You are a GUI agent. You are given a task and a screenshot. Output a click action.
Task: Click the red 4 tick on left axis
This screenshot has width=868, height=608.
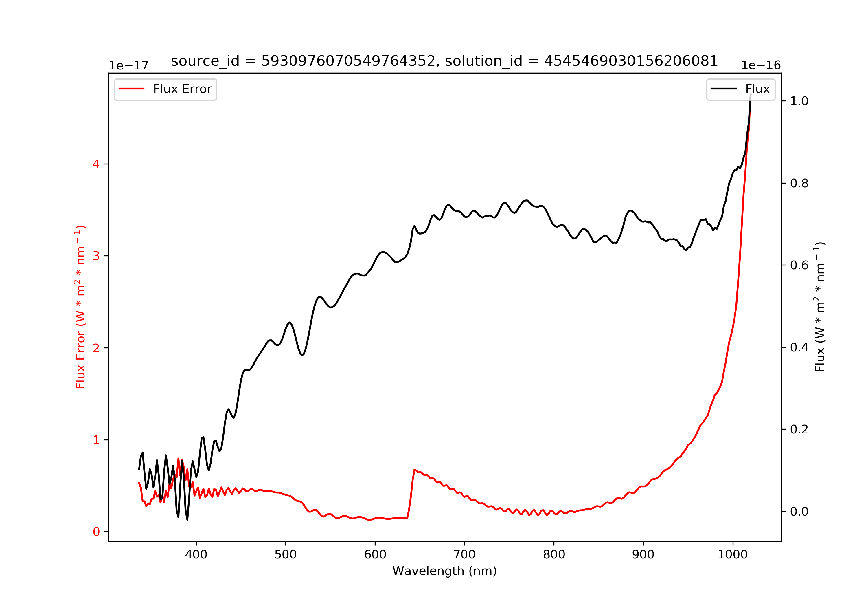[x=96, y=164]
